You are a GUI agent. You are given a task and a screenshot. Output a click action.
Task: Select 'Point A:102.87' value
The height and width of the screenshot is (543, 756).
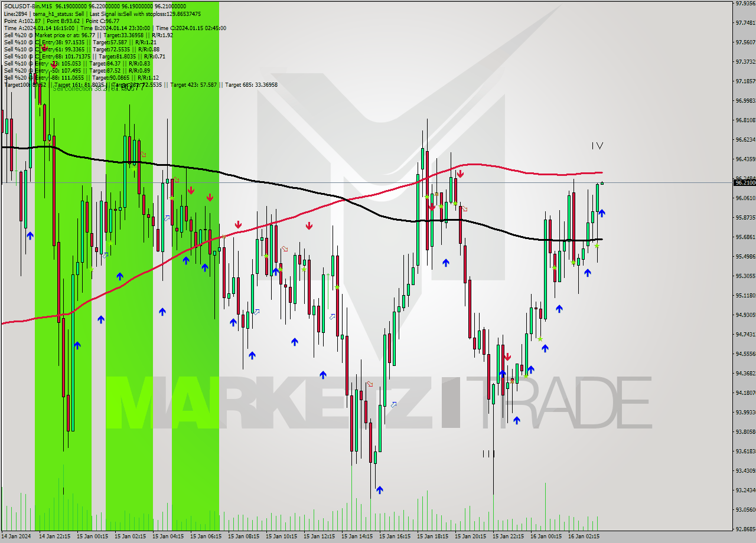pos(22,21)
